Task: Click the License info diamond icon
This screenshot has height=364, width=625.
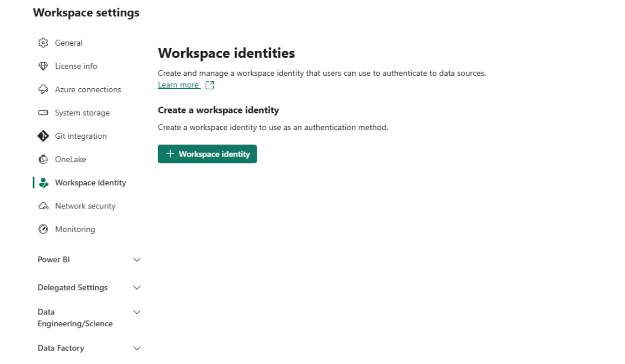Action: point(43,66)
